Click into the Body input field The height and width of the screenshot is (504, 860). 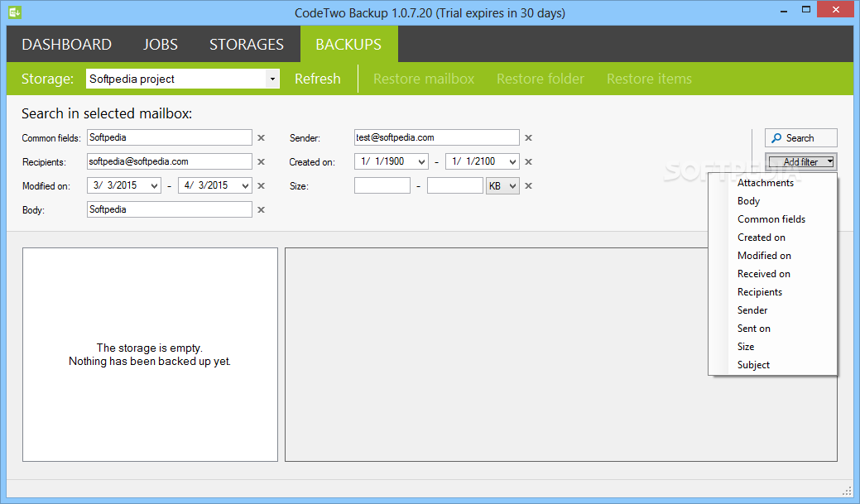click(x=170, y=209)
